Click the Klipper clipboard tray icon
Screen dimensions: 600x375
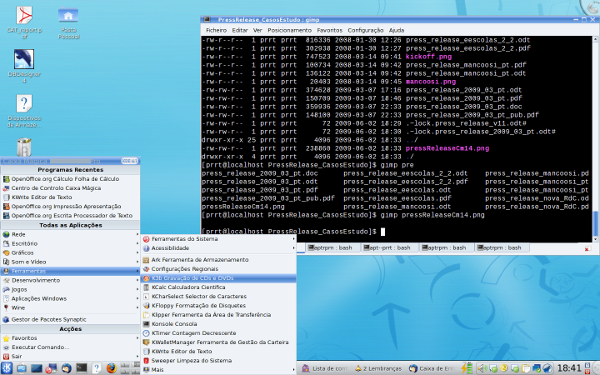(x=526, y=369)
